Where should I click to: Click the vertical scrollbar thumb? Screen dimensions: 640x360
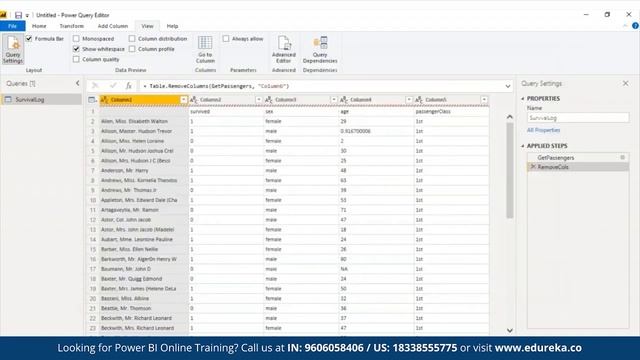[x=510, y=169]
